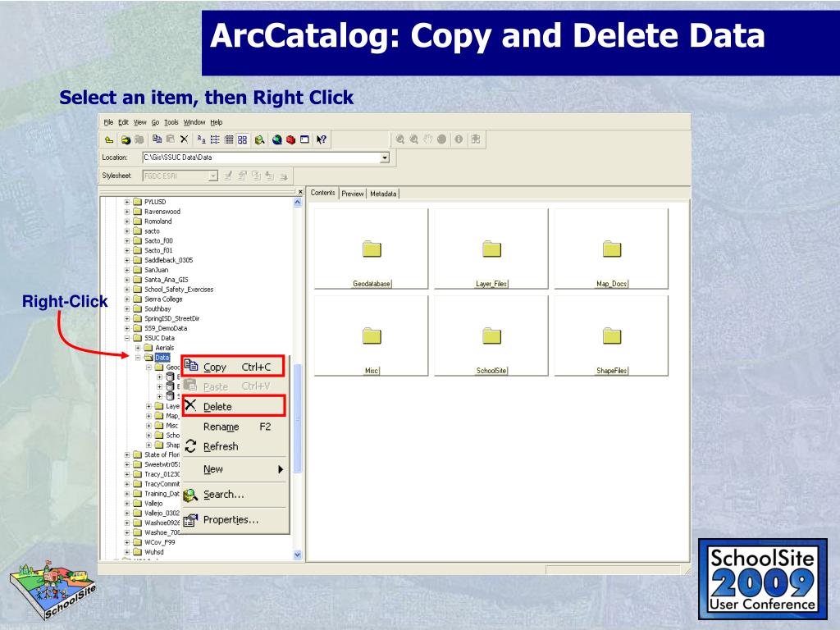Show the Command Line window icon
The width and height of the screenshot is (840, 630).
tap(305, 139)
